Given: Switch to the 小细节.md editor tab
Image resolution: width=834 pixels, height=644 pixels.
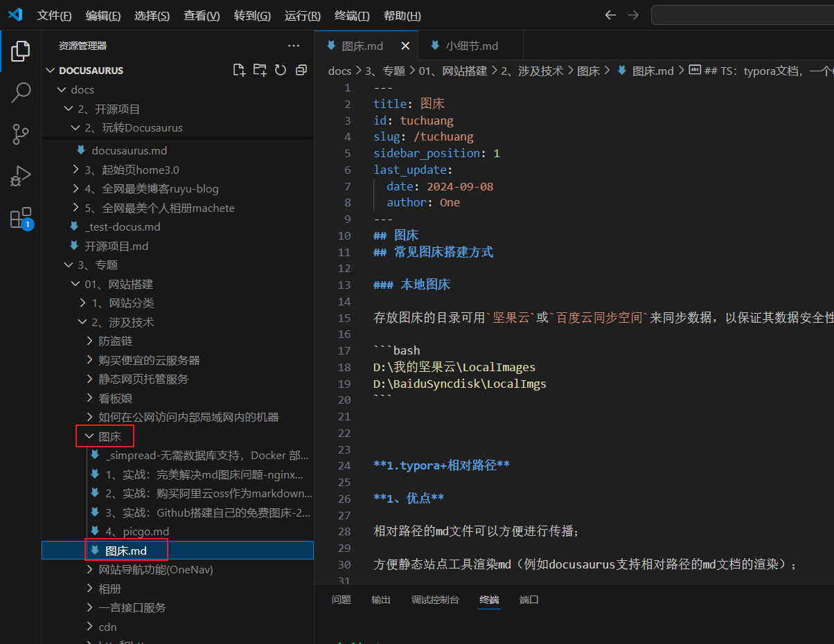Looking at the screenshot, I should [471, 46].
